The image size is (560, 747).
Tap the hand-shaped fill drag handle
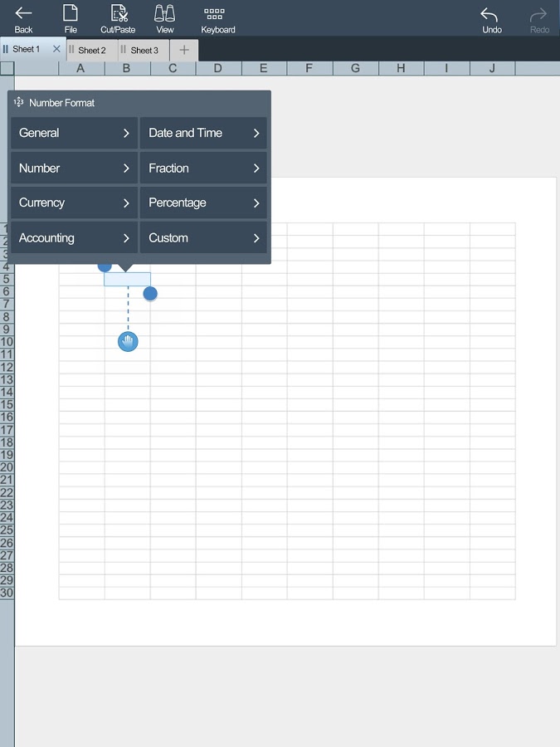click(x=128, y=342)
